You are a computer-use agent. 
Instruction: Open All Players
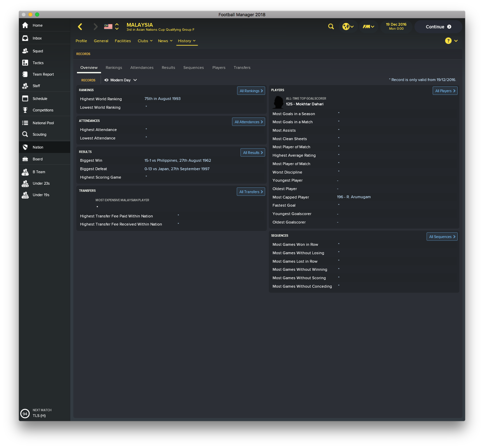tap(445, 91)
